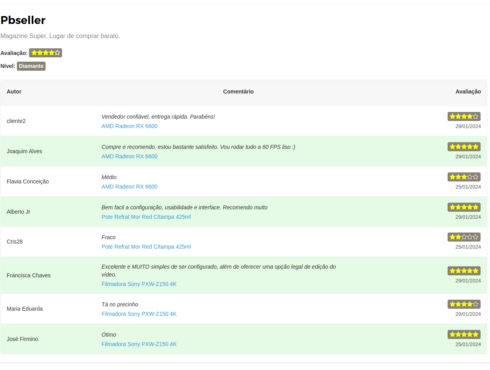
Task: Click Cris28's two-star rating badge
Action: click(x=464, y=237)
